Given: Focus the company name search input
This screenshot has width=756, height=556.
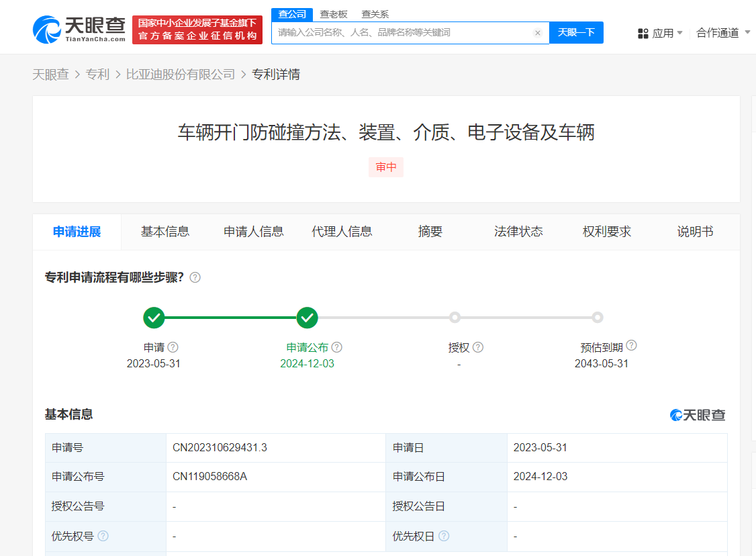Looking at the screenshot, I should [403, 32].
